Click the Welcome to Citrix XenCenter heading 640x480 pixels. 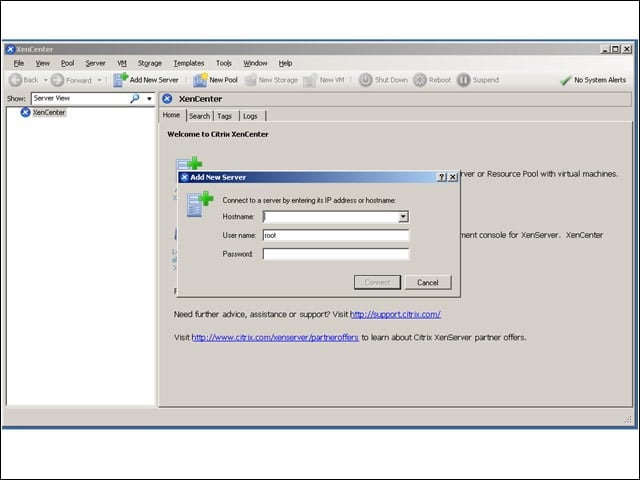pyautogui.click(x=218, y=134)
